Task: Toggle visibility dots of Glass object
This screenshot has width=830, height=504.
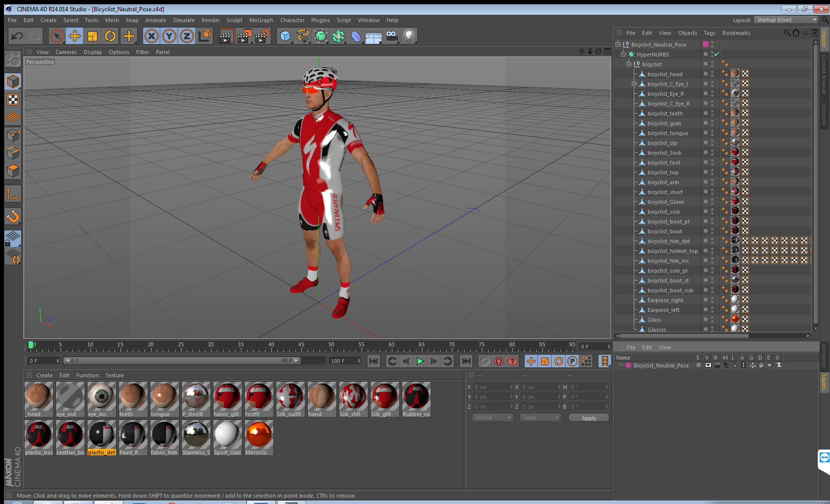Action: [712, 319]
